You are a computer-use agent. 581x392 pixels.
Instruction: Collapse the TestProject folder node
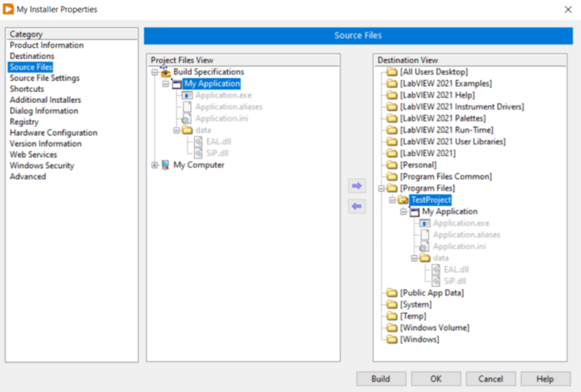tap(392, 200)
